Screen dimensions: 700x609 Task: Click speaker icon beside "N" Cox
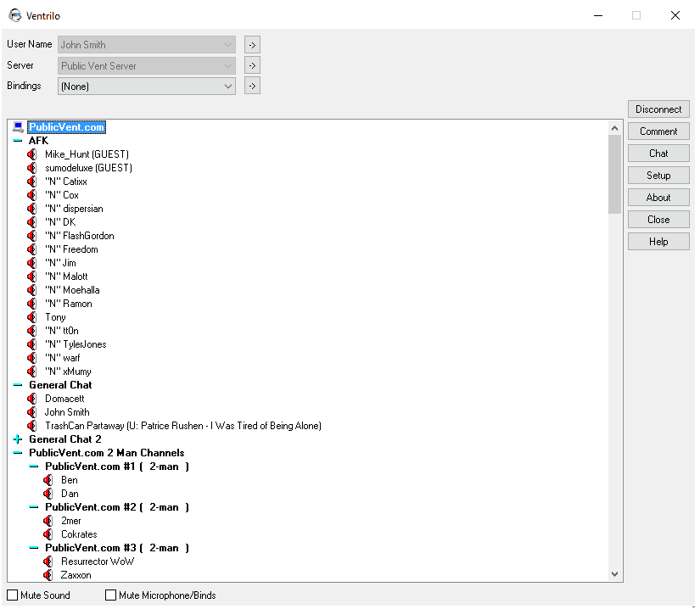(31, 195)
